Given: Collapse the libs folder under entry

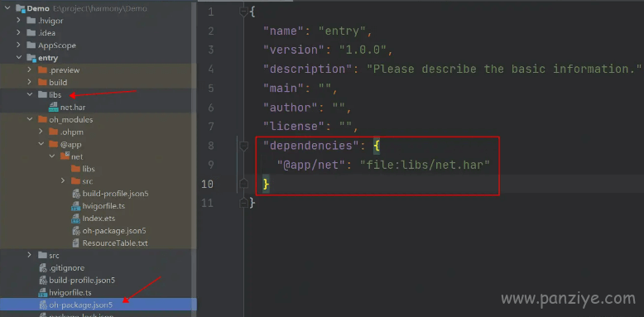Looking at the screenshot, I should (x=30, y=94).
